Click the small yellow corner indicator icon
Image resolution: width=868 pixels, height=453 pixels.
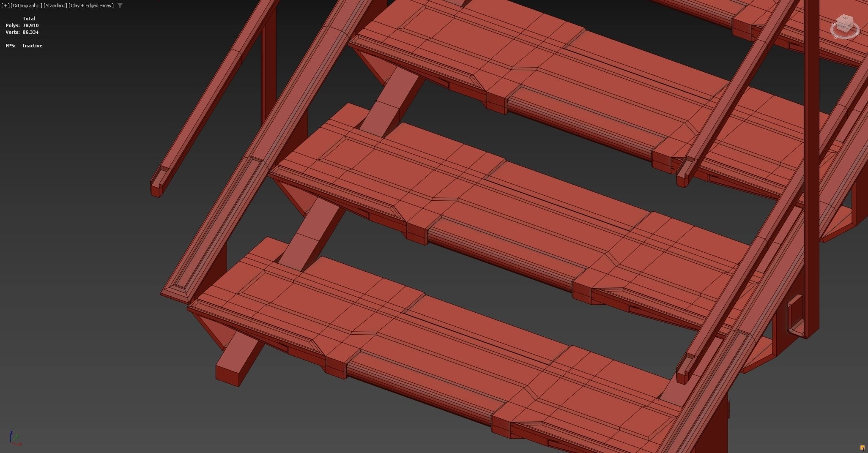tap(862, 448)
